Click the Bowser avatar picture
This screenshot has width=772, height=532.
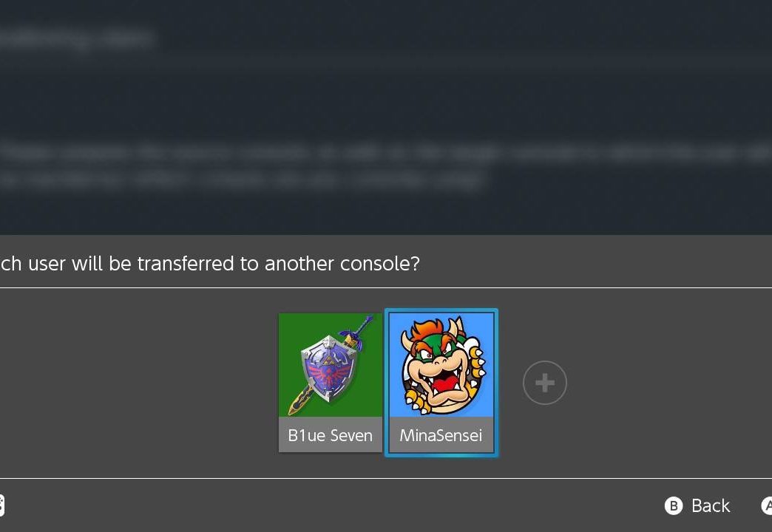pyautogui.click(x=443, y=366)
